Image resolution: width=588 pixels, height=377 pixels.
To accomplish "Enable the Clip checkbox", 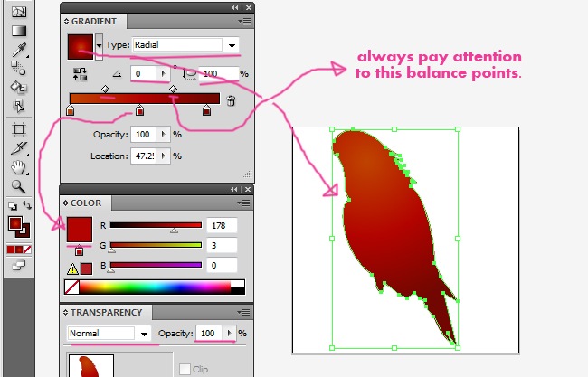I will 185,369.
